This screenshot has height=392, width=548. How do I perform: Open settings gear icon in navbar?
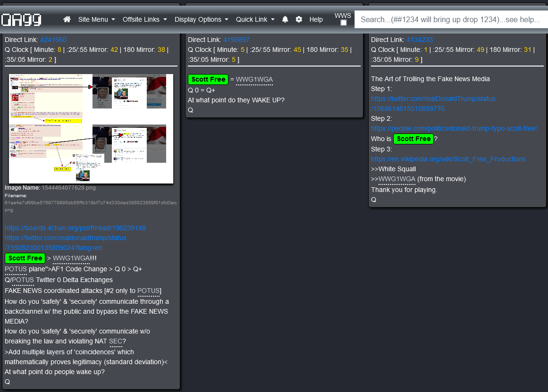tap(299, 19)
